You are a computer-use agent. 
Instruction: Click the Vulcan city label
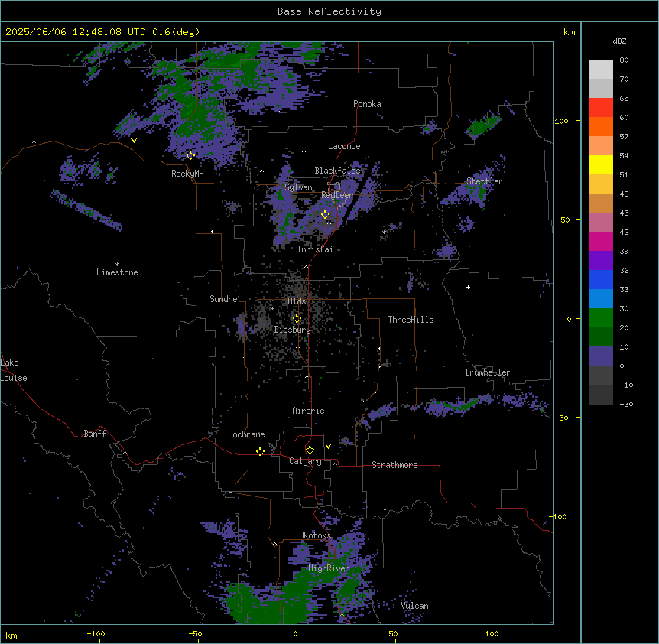tap(415, 606)
